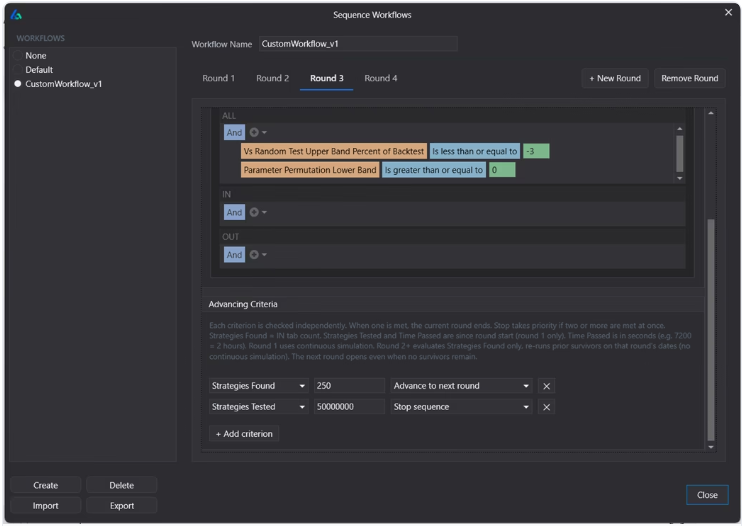746x526 pixels.
Task: Click the Create workflow button
Action: 46,485
